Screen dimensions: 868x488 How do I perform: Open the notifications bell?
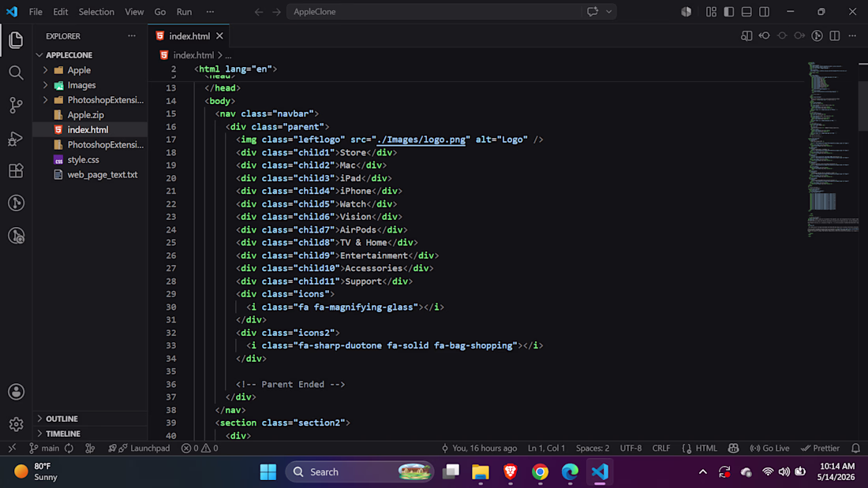856,448
